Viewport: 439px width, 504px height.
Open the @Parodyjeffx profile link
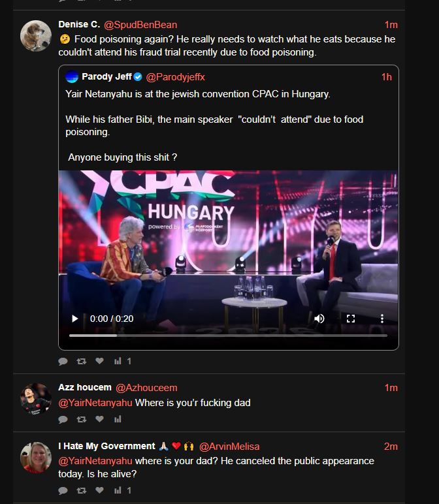pos(175,77)
